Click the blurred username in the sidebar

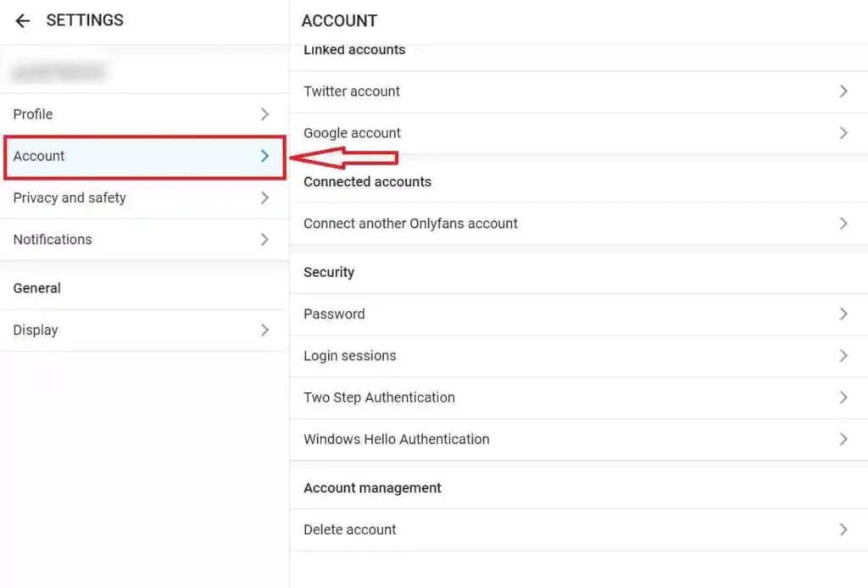(58, 73)
